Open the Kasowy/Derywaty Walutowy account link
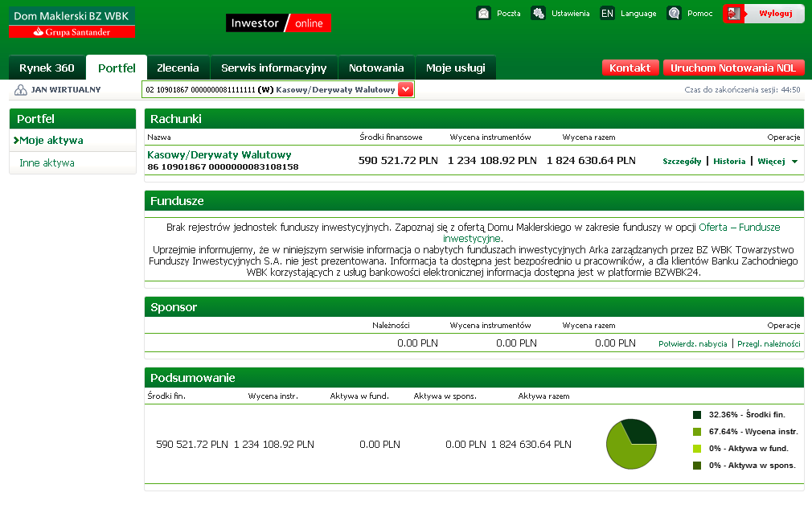Image resolution: width=812 pixels, height=509 pixels. click(219, 155)
